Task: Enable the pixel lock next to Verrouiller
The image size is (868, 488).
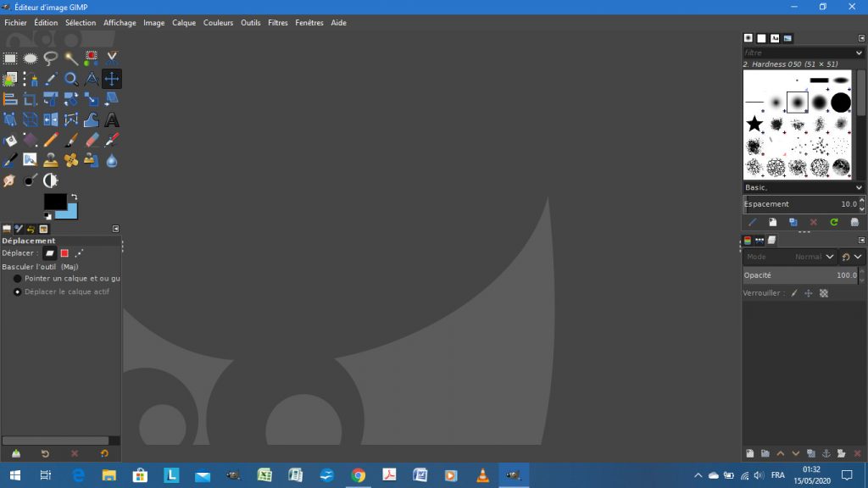Action: pos(793,292)
